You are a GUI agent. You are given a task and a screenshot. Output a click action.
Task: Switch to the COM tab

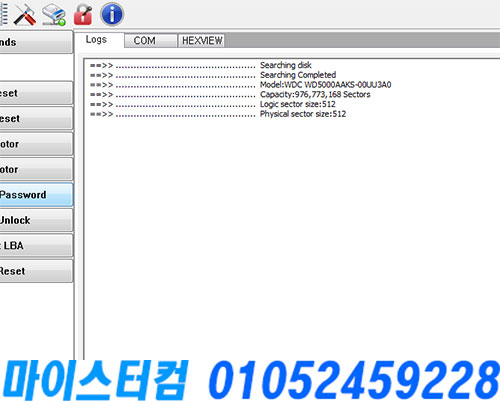[150, 41]
